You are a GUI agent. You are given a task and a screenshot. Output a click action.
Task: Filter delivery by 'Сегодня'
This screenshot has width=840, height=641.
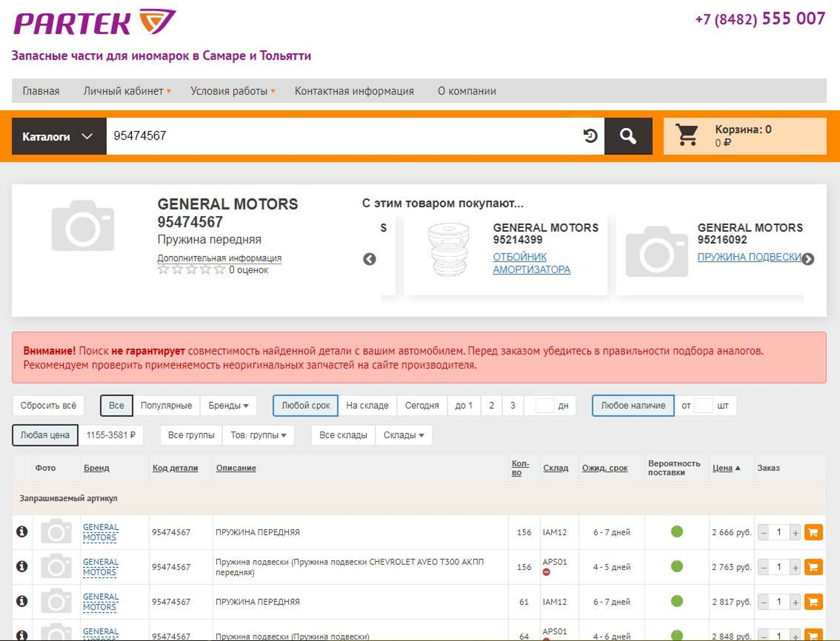(x=422, y=405)
